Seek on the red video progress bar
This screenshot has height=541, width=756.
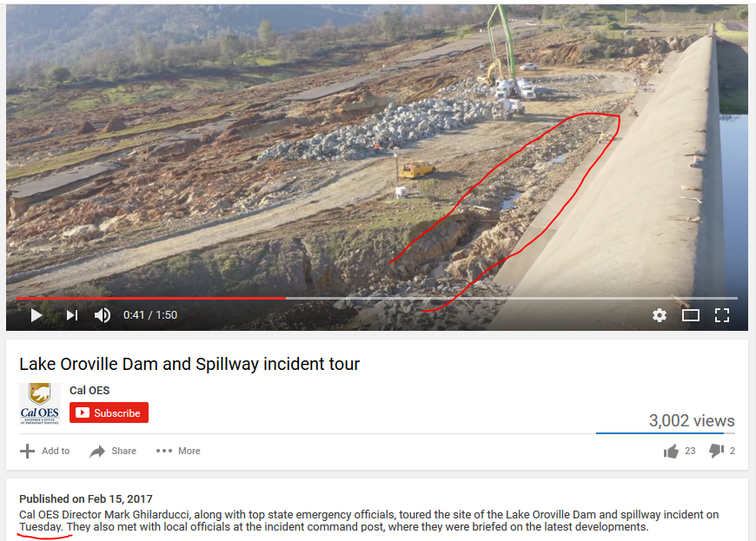point(151,298)
